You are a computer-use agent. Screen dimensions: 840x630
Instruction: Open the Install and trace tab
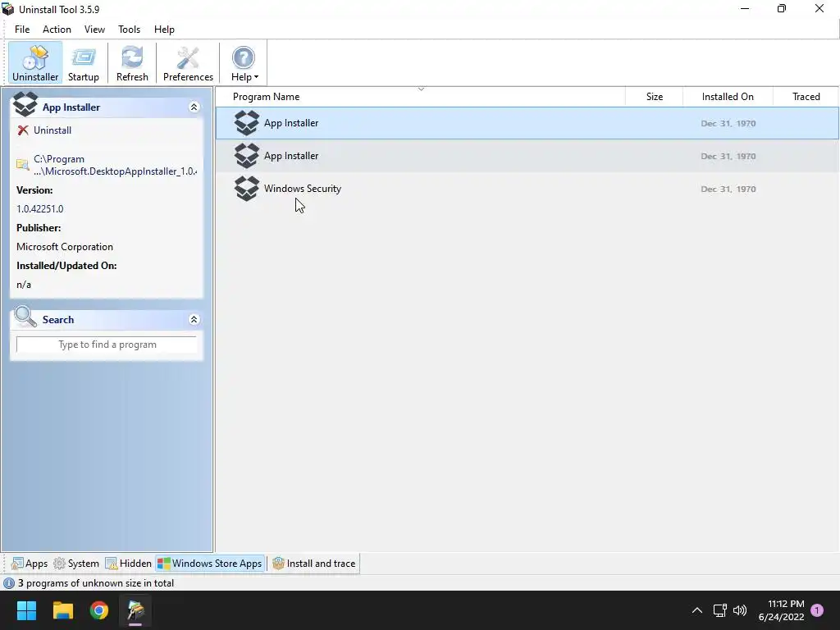pos(314,564)
